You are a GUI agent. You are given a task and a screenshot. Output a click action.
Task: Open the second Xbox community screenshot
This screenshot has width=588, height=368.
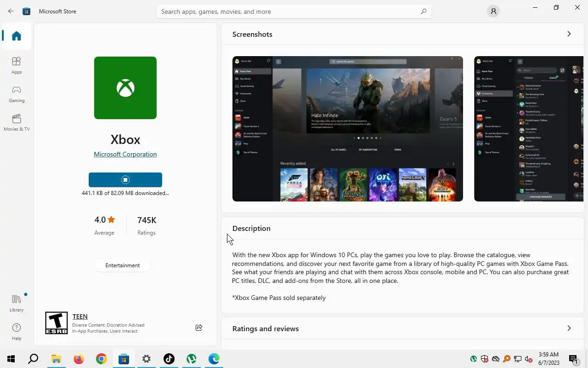[529, 129]
